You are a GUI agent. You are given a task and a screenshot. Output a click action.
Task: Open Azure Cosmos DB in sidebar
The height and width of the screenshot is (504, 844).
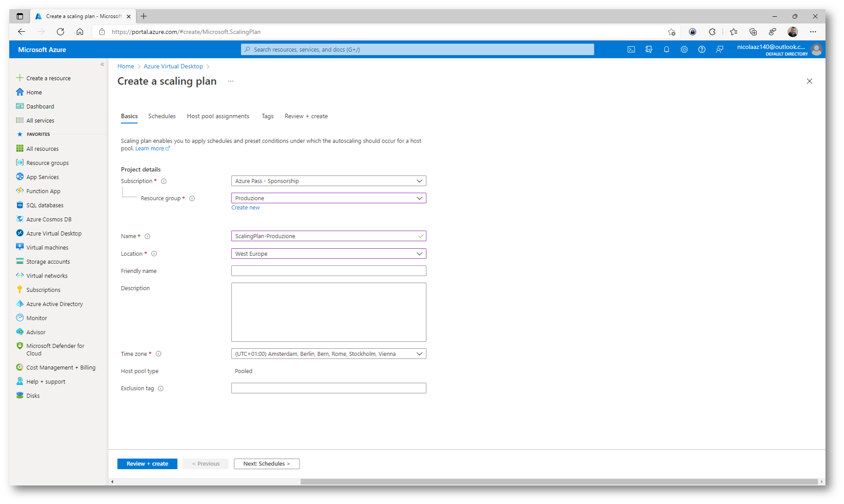pyautogui.click(x=49, y=219)
